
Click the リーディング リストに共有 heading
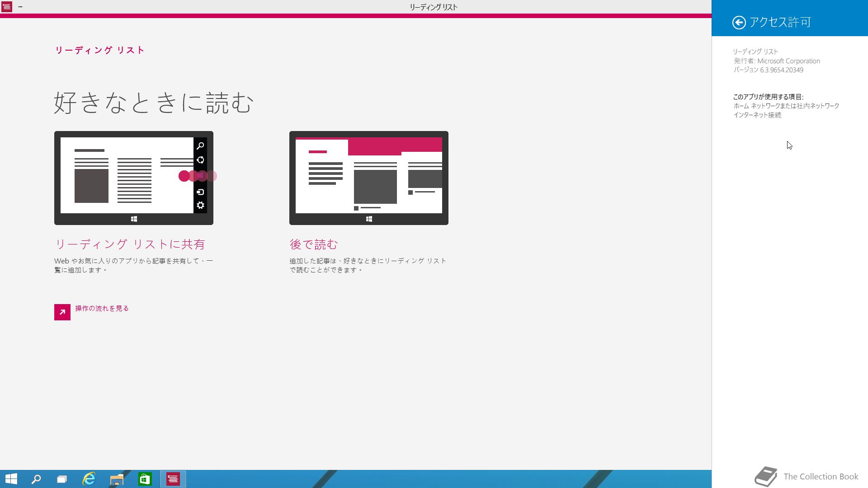pyautogui.click(x=130, y=244)
